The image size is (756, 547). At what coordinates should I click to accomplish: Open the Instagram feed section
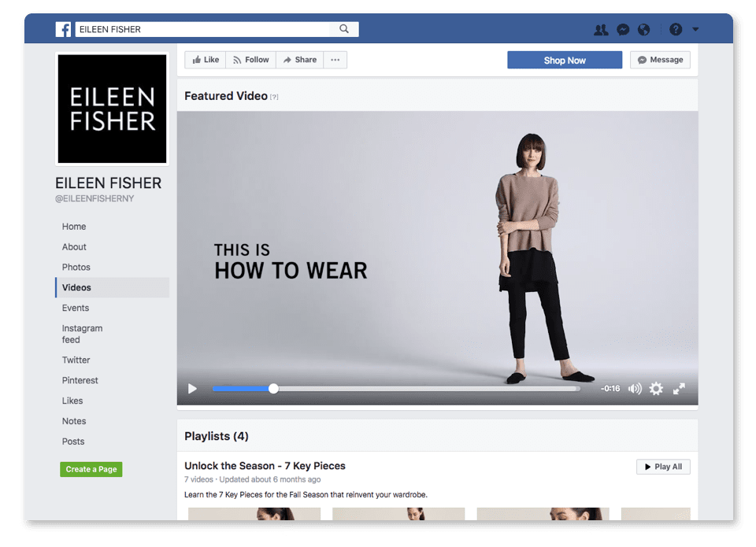coord(82,334)
